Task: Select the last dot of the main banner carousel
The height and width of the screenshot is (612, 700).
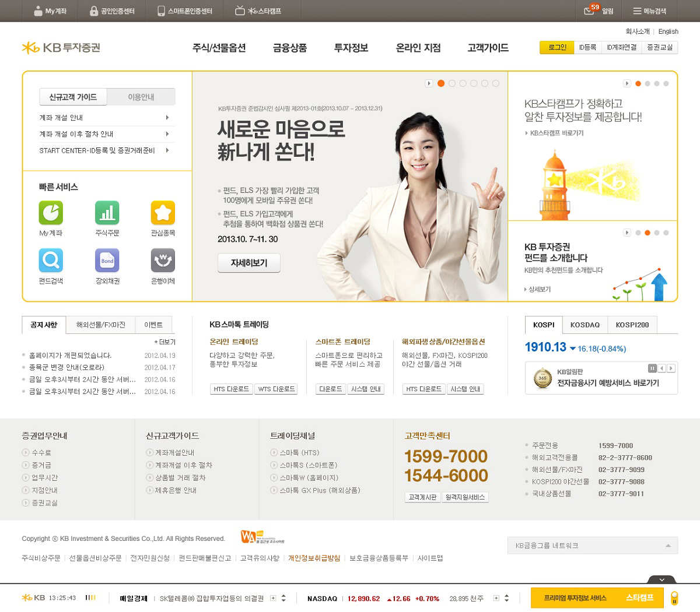Action: point(496,83)
